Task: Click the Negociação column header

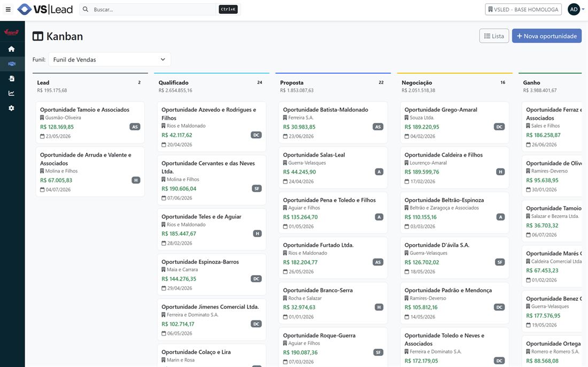Action: coord(416,82)
